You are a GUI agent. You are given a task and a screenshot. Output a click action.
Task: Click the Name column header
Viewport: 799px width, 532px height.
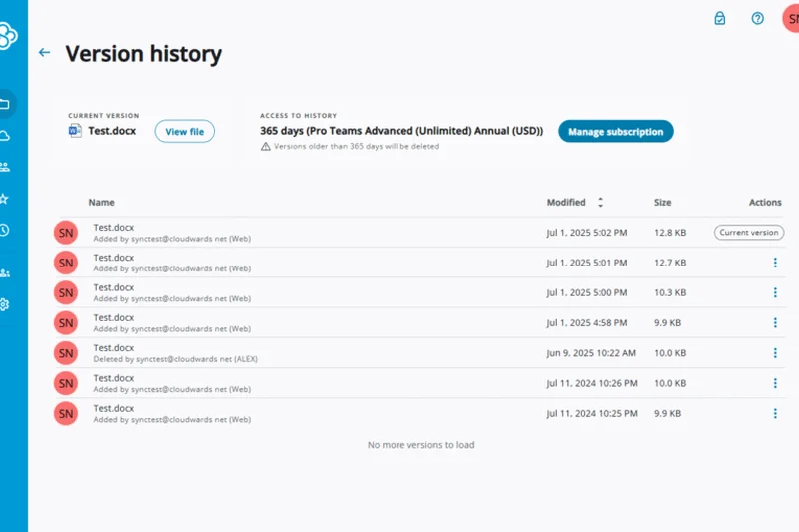pyautogui.click(x=101, y=203)
